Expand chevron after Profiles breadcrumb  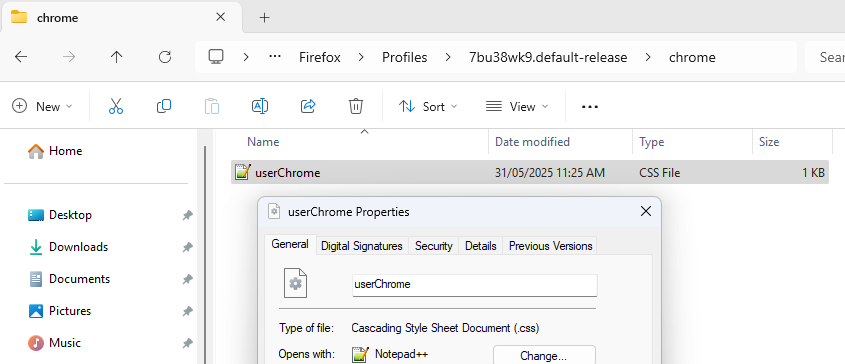[x=448, y=57]
